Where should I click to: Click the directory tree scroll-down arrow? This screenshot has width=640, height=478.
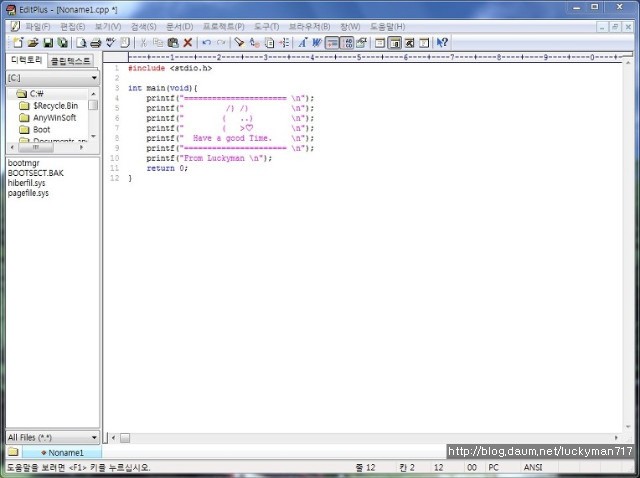click(x=93, y=136)
